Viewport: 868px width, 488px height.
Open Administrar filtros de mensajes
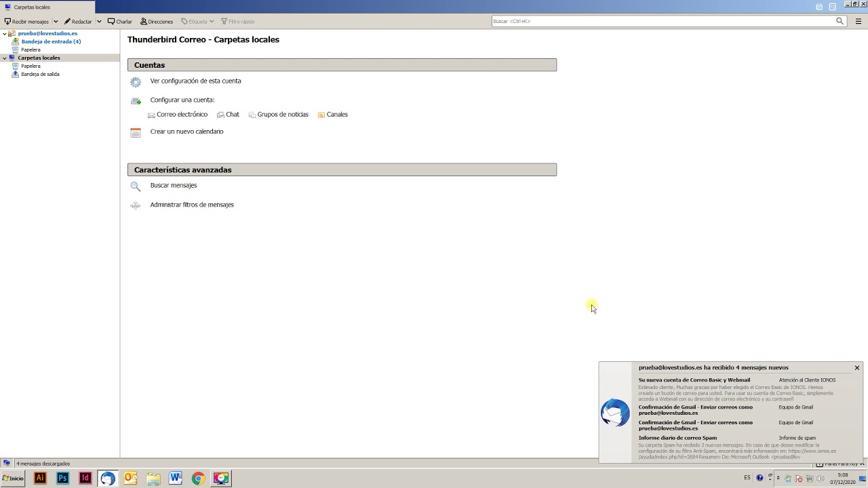(192, 205)
